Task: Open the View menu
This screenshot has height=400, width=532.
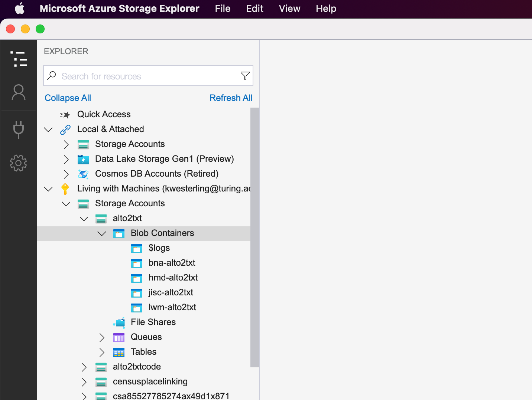Action: 289,9
